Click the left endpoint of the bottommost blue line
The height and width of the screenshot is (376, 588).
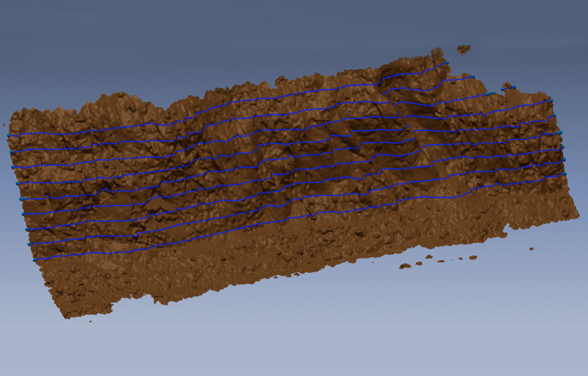pyautogui.click(x=34, y=260)
